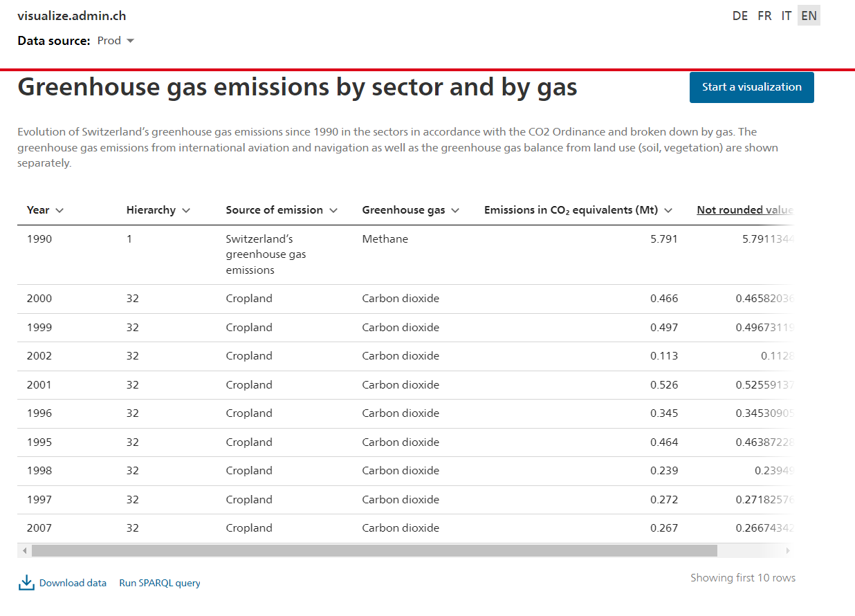This screenshot has height=616, width=855.
Task: Switch language to IT
Action: [x=786, y=16]
